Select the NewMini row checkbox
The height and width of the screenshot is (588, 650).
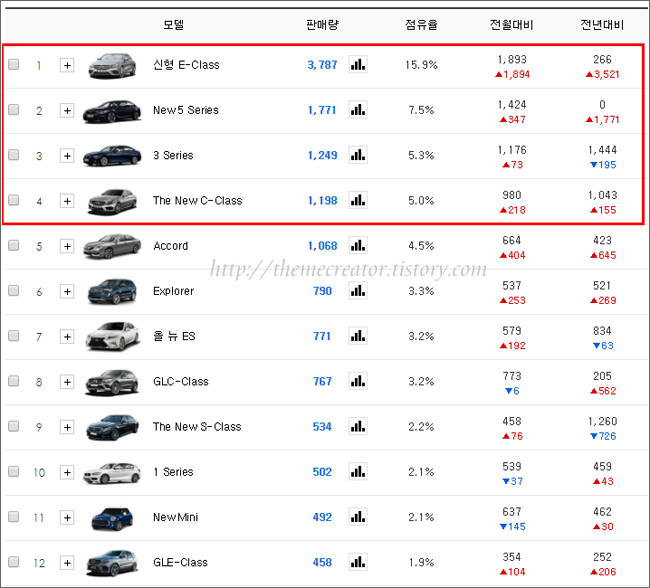(14, 516)
